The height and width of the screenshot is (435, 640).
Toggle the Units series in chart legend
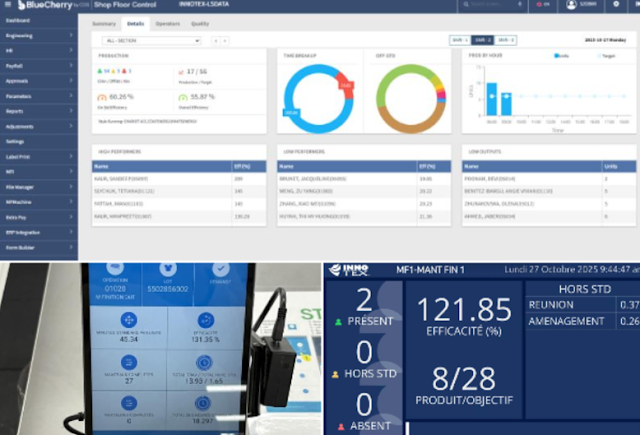[x=561, y=55]
